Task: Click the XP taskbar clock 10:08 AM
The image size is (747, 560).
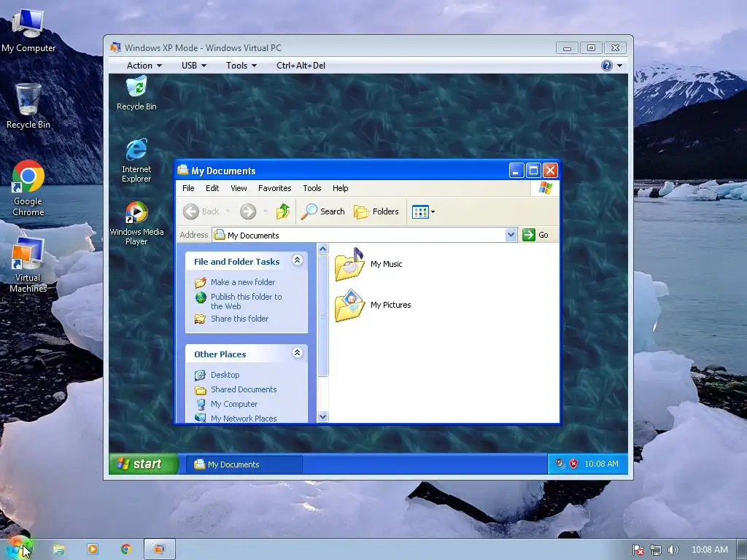Action: [x=601, y=464]
